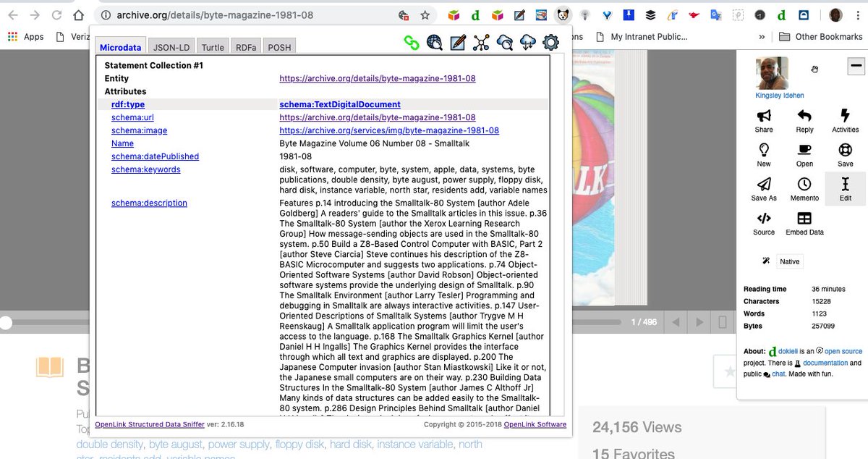Viewport: 868px width, 459px height.
Task: Open schema:keywords attribute link
Action: tap(145, 169)
